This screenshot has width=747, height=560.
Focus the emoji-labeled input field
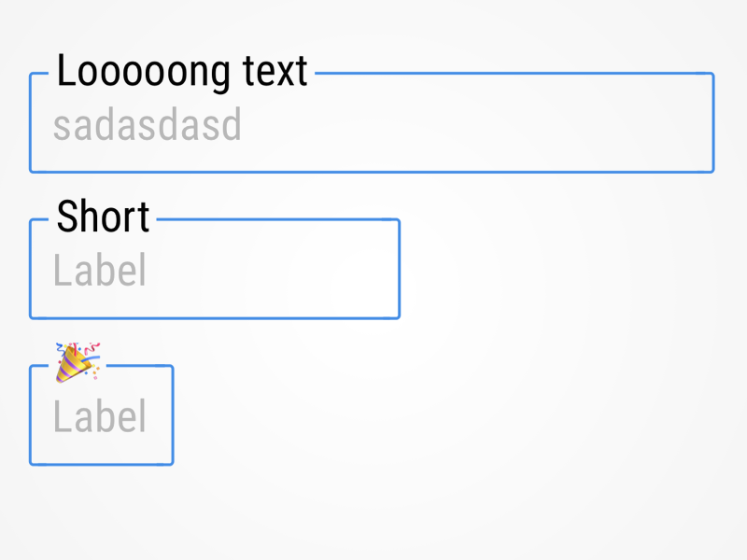click(x=102, y=414)
